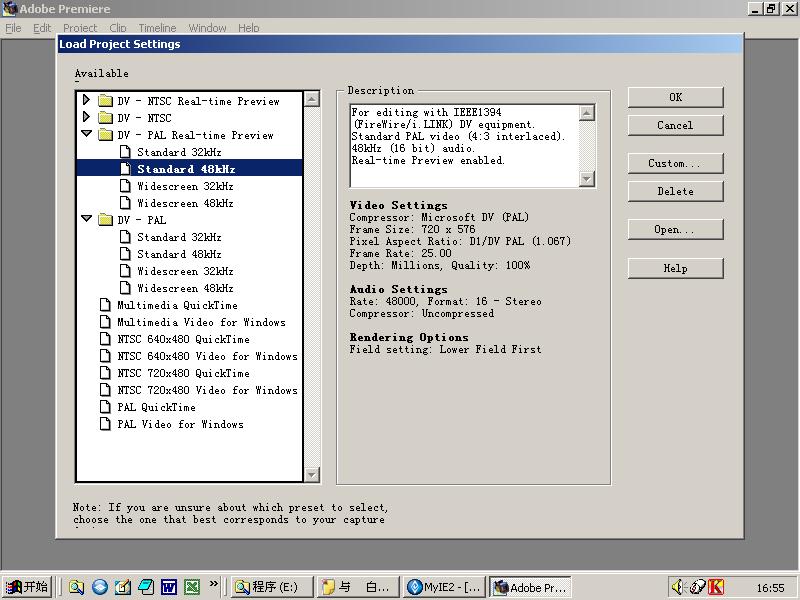Viewport: 800px width, 600px height.
Task: Click the folder icon of DV - PAL Real-time Preview
Action: 105,135
